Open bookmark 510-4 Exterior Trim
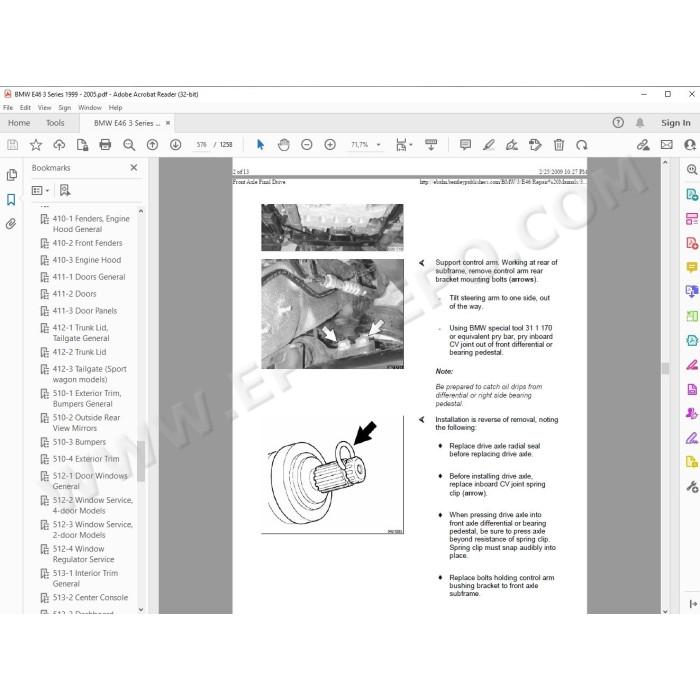 (86, 459)
